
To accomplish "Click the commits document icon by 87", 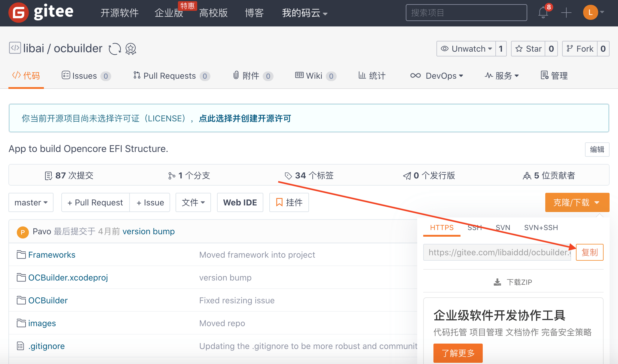I will click(48, 176).
